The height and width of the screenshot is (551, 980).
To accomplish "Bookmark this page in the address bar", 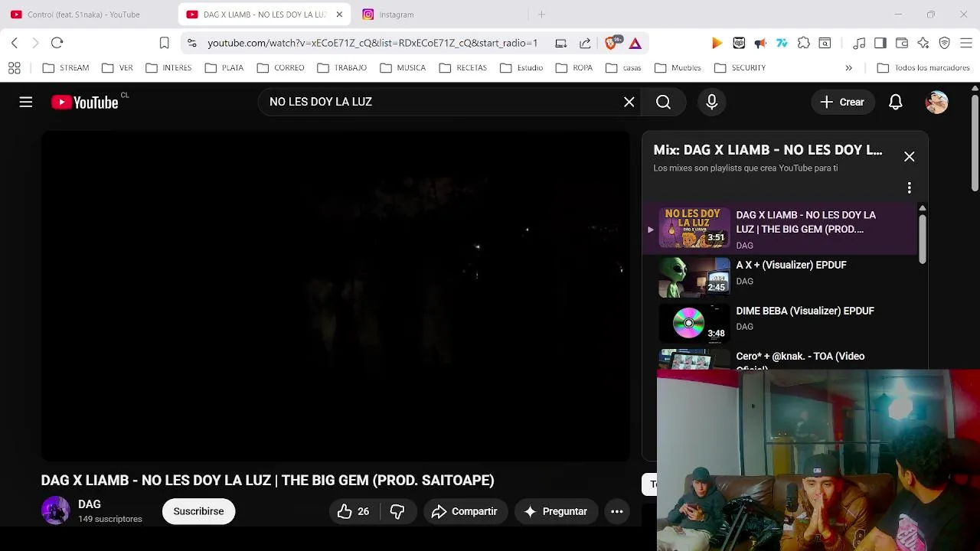I will (164, 43).
